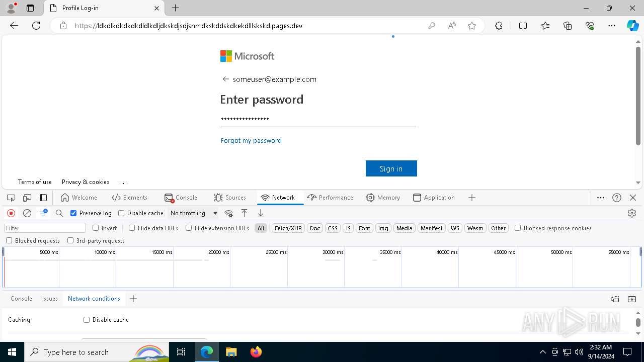The width and height of the screenshot is (644, 362).
Task: Open network search magnifier
Action: 59,213
